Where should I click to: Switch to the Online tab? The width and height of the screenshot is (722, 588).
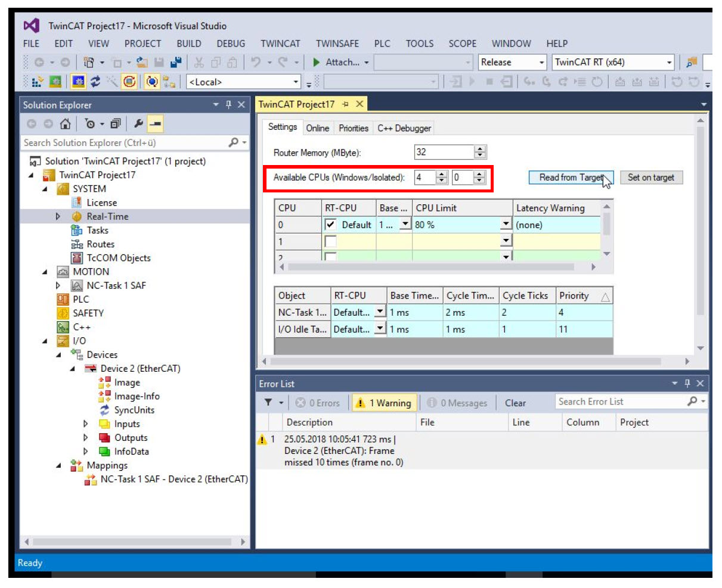click(x=317, y=128)
